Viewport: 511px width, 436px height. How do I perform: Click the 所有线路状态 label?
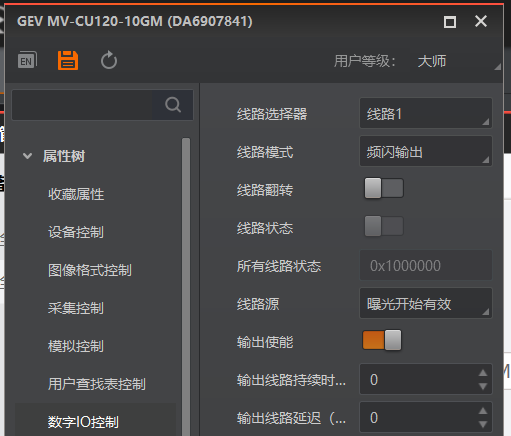(279, 266)
